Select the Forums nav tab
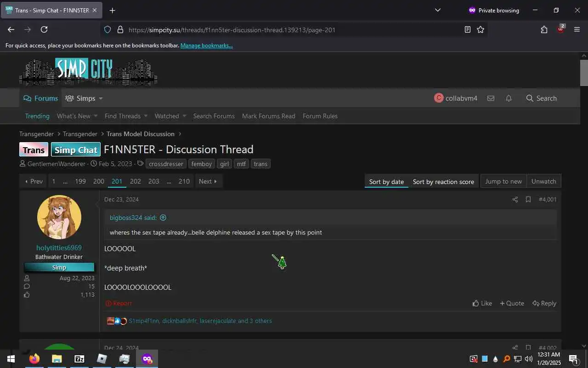588x368 pixels. click(x=40, y=98)
